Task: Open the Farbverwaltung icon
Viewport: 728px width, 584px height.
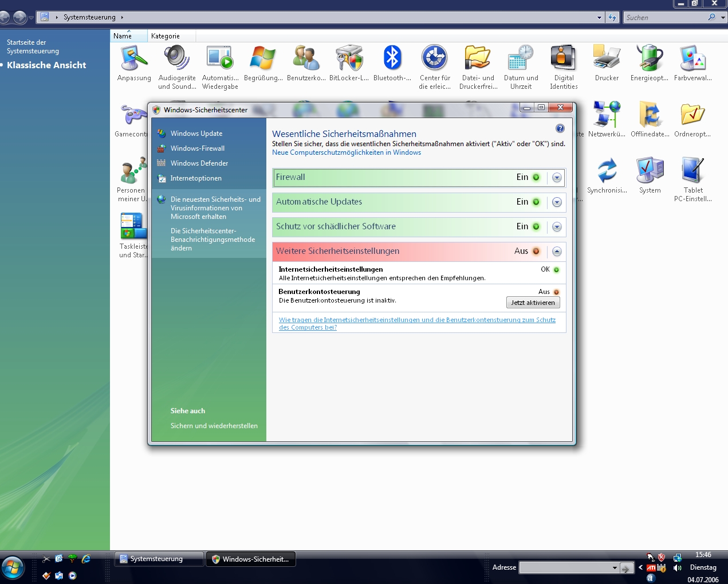Action: pyautogui.click(x=692, y=64)
